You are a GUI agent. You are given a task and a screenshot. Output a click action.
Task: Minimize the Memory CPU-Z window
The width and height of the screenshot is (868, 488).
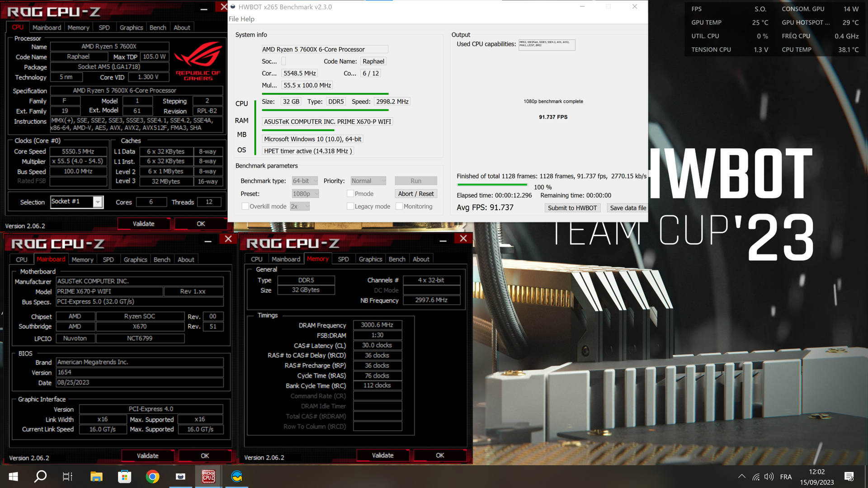pyautogui.click(x=443, y=240)
